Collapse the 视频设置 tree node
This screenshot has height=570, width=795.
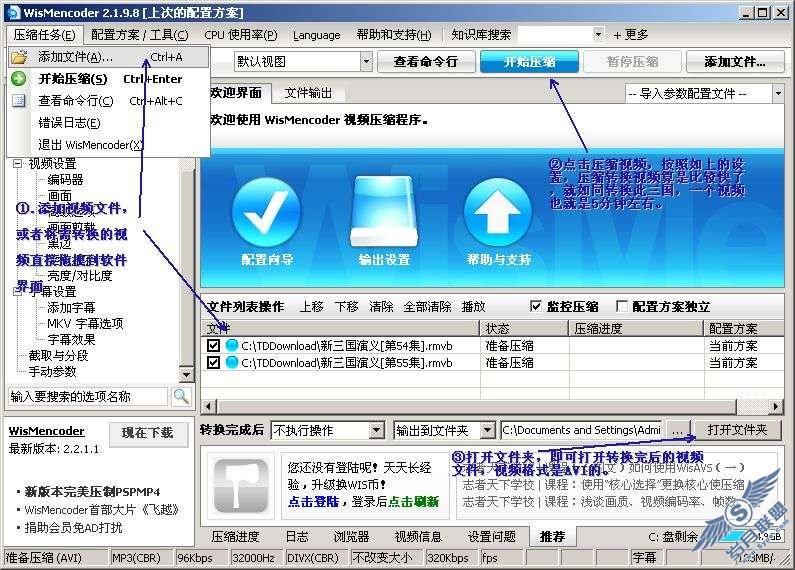coord(18,164)
